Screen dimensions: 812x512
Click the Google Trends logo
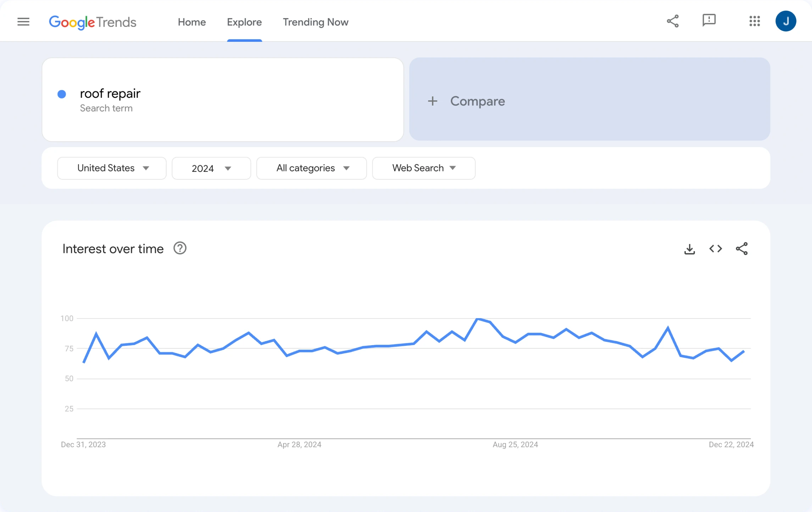point(93,22)
